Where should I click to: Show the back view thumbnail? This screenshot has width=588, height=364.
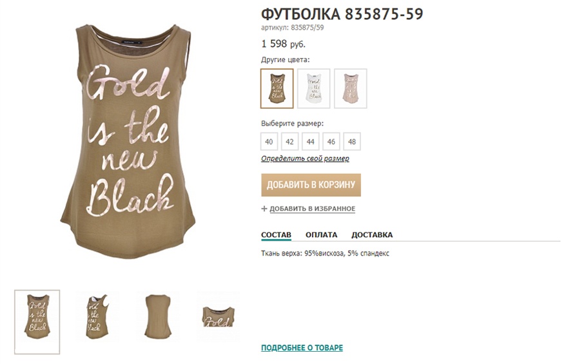[158, 317]
